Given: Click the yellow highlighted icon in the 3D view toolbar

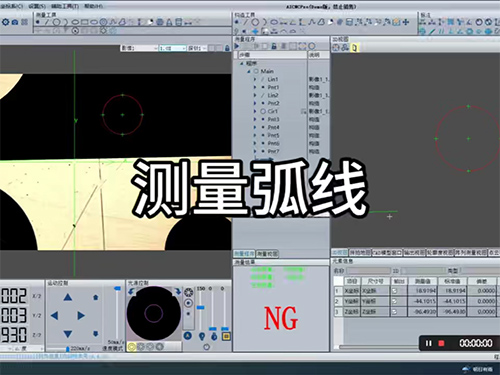Looking at the screenshot, I should (354, 48).
